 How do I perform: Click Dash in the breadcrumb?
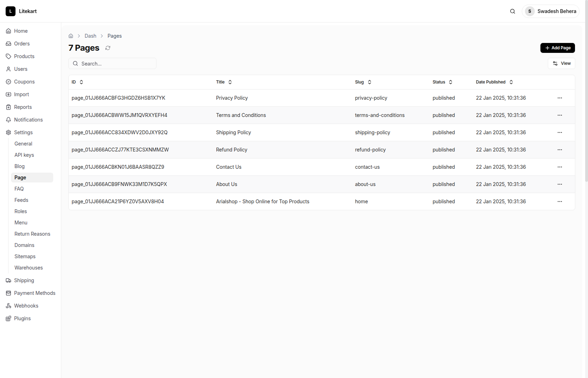(x=90, y=36)
